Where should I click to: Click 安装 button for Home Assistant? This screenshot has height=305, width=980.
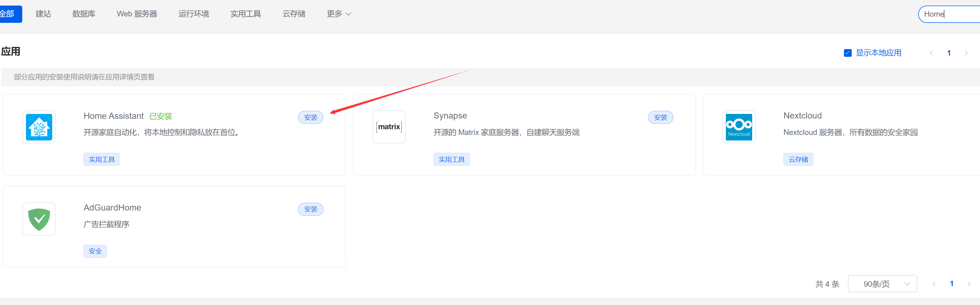click(310, 117)
